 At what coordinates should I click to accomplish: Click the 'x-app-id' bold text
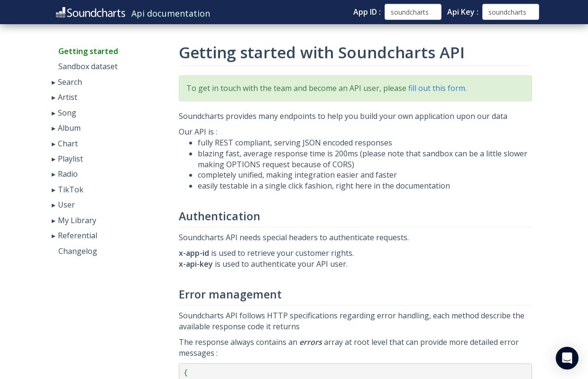[x=194, y=253]
